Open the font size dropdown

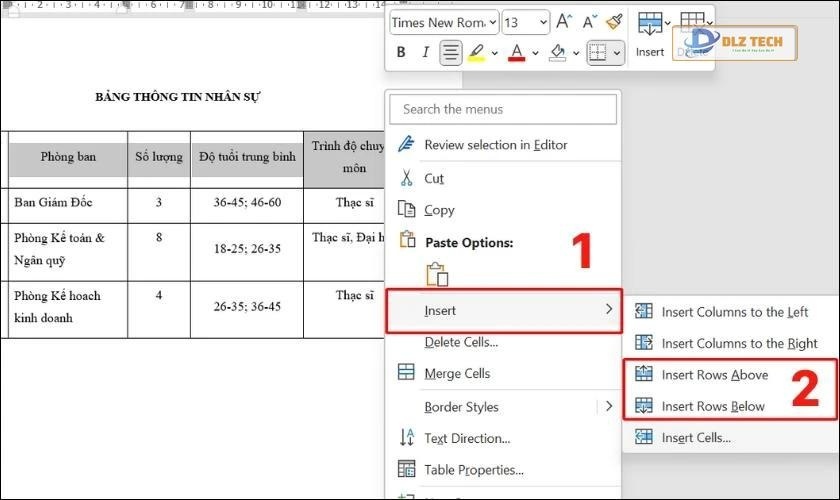coord(542,22)
